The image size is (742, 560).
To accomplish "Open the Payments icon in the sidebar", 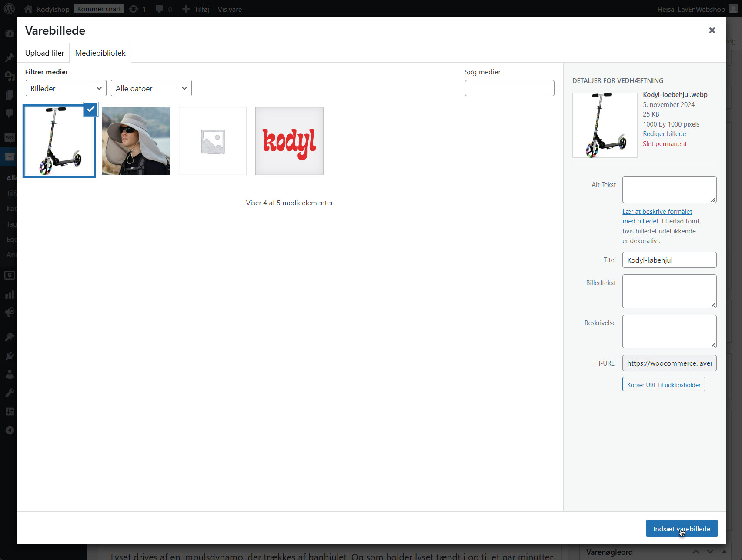I will pyautogui.click(x=9, y=275).
